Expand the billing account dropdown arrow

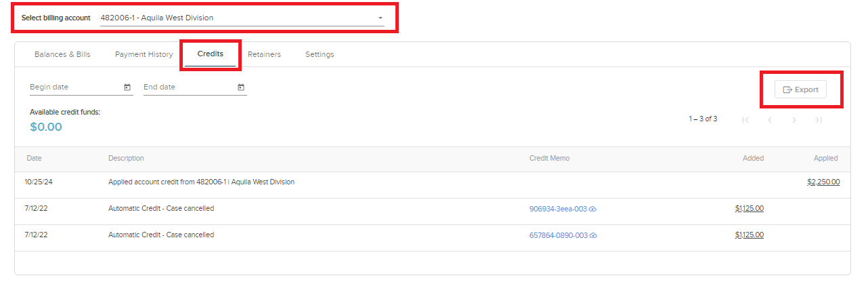380,18
